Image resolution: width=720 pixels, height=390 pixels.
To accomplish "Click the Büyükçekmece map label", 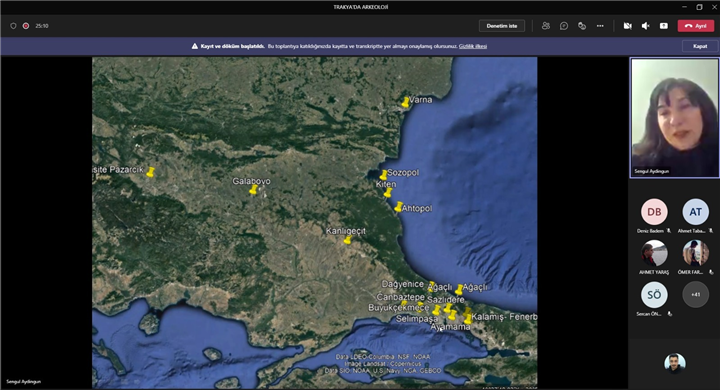I will [x=399, y=307].
